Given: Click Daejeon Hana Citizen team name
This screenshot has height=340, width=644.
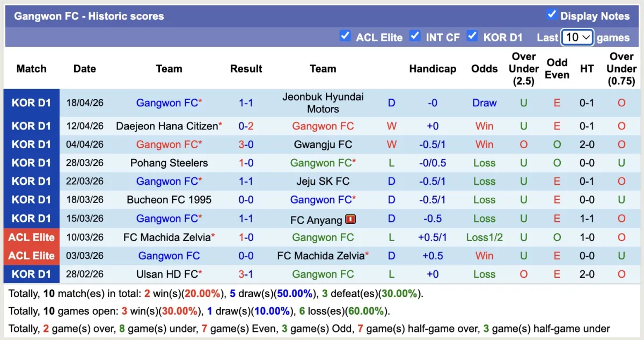Looking at the screenshot, I should (166, 126).
